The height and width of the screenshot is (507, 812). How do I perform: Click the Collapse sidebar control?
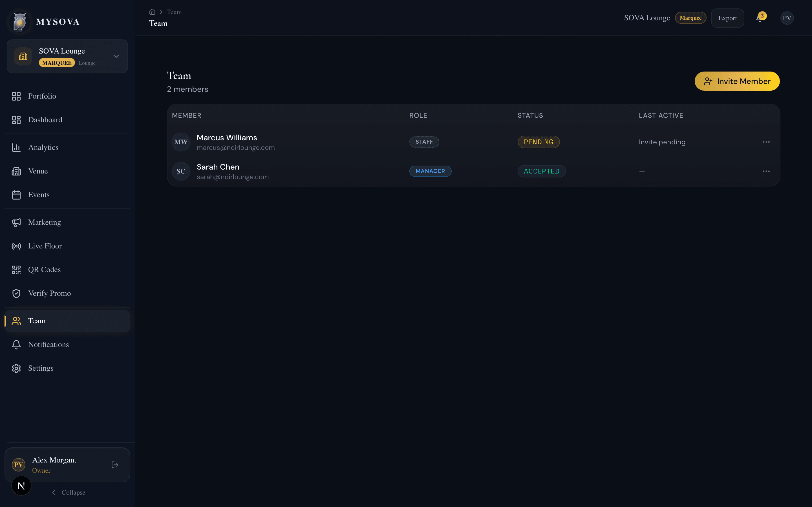click(69, 492)
